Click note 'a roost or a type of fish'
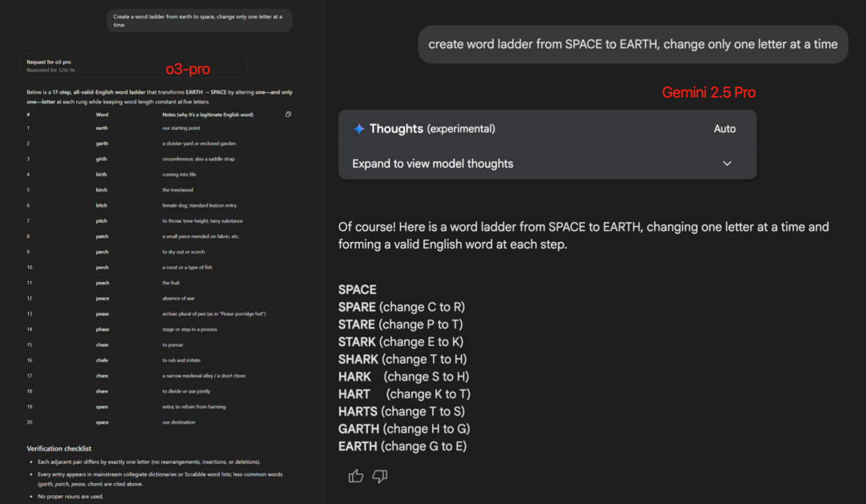 [187, 267]
